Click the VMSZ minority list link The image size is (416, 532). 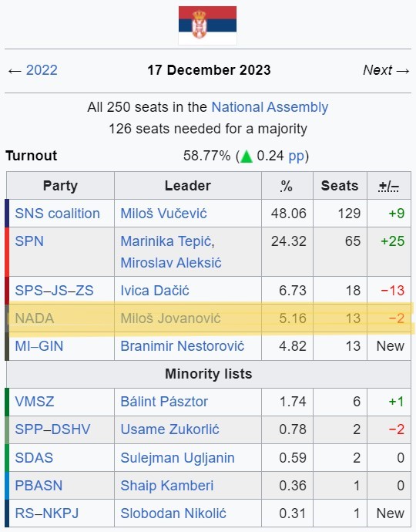(x=35, y=402)
